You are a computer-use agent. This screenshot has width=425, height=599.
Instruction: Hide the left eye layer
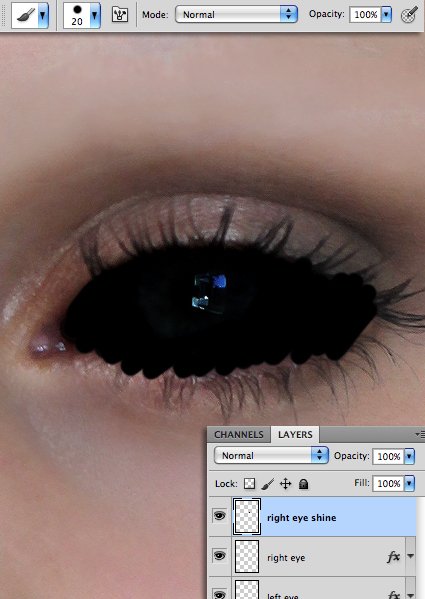pos(220,594)
